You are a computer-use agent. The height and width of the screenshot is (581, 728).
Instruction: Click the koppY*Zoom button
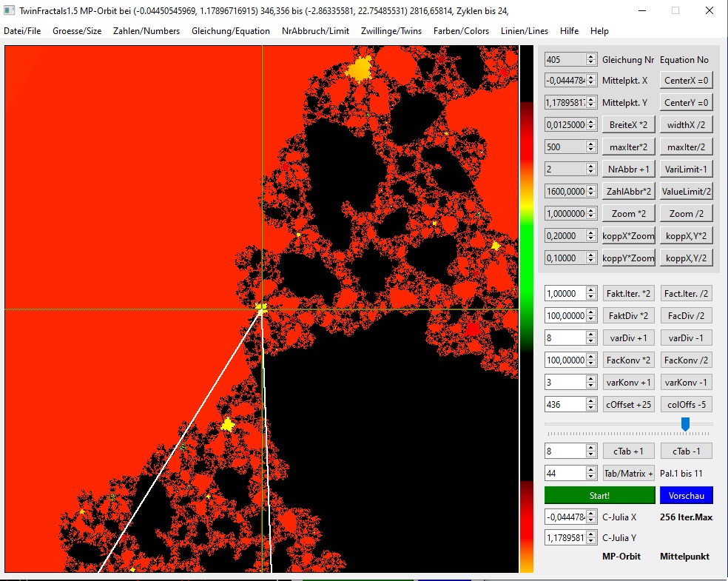629,258
